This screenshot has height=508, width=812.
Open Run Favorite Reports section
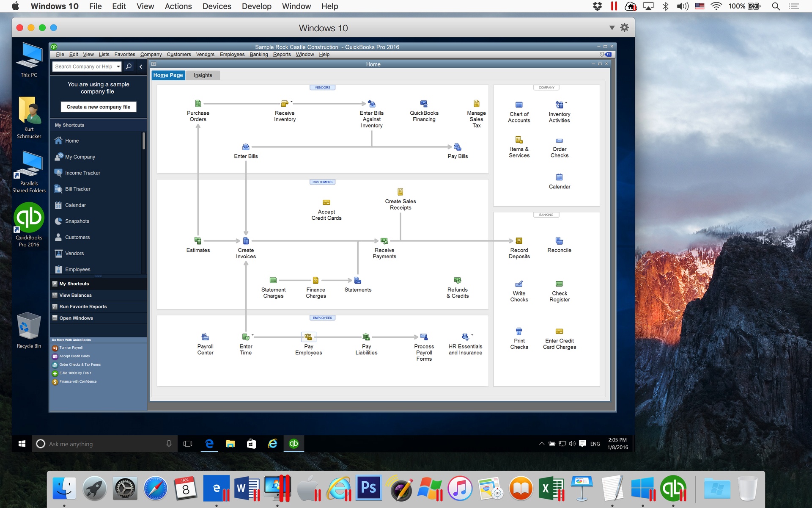point(98,306)
